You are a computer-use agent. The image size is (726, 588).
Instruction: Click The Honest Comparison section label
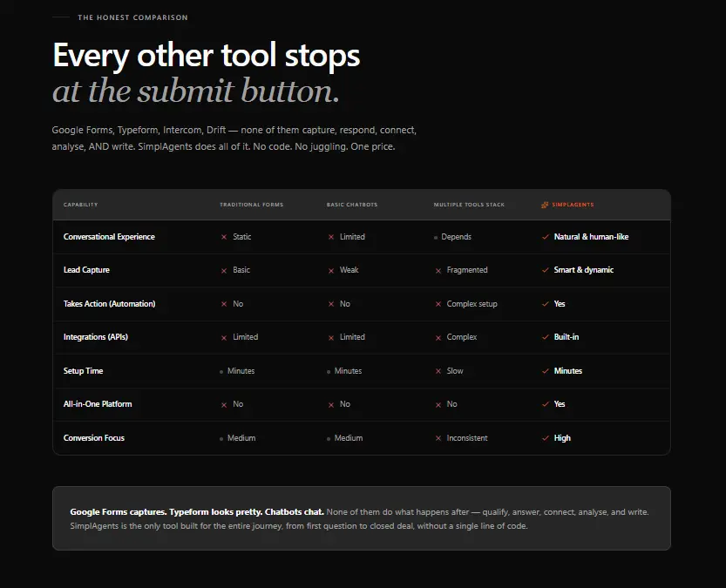click(132, 17)
